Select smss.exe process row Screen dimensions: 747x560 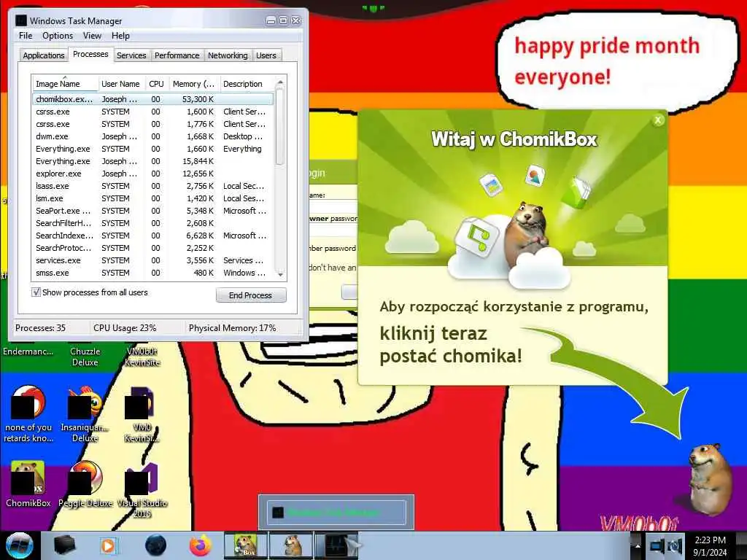(x=153, y=273)
